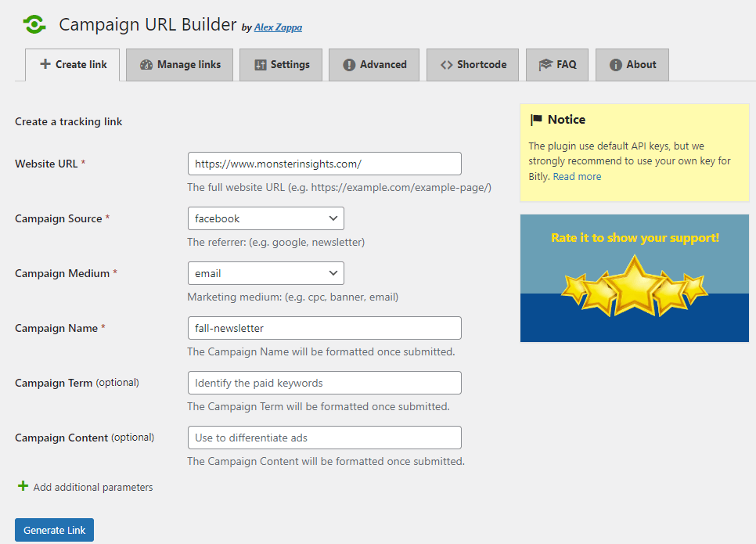Click the flag icon in the Notice box
The image size is (756, 544).
coord(536,119)
